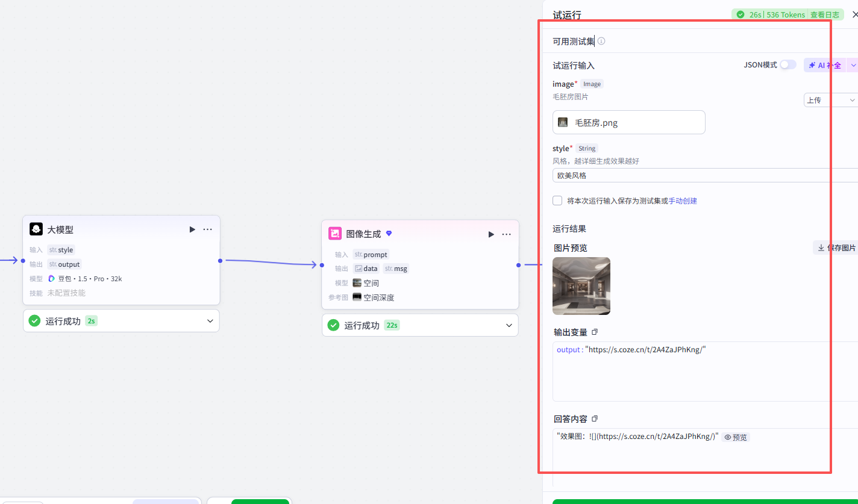Click the 22s duration badge under 图像生成
The image size is (858, 504).
click(x=392, y=325)
